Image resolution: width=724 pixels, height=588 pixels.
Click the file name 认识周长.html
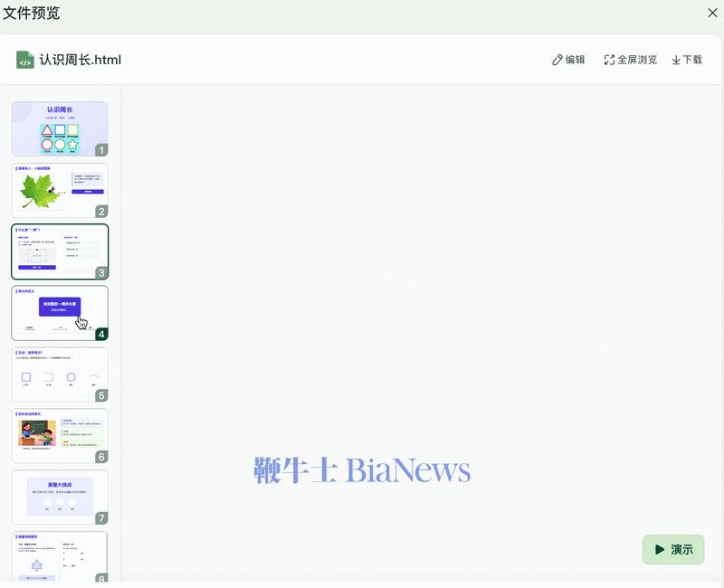(81, 60)
